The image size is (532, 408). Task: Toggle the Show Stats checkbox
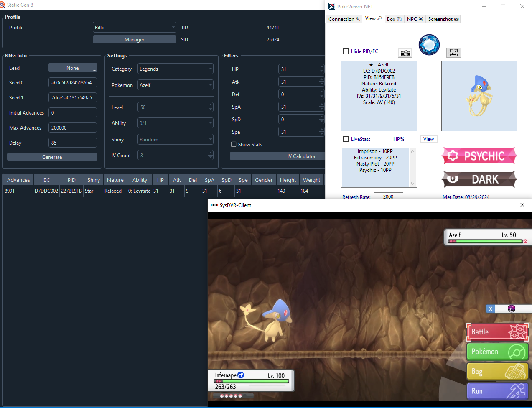pos(234,144)
